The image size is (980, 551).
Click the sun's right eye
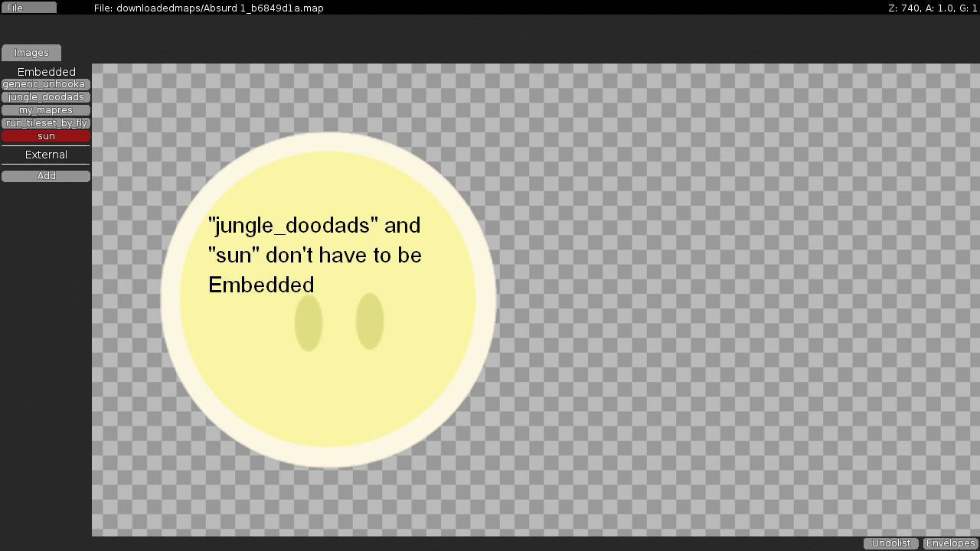pos(370,321)
